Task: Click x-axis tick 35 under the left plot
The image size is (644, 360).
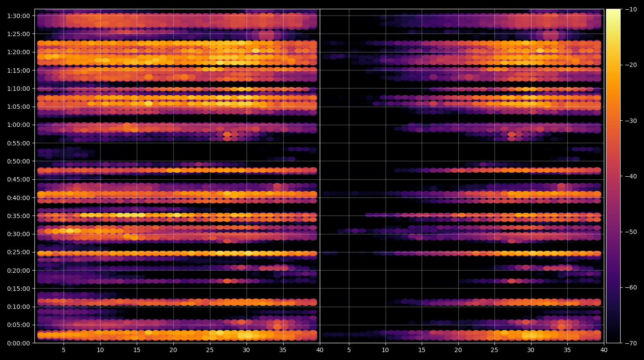Action: (283, 350)
